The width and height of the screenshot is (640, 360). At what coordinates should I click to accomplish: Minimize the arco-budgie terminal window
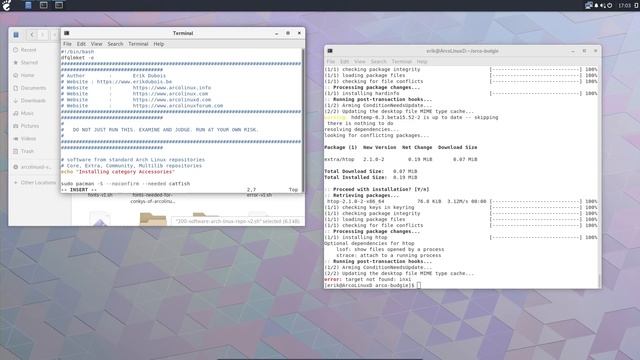pos(573,51)
